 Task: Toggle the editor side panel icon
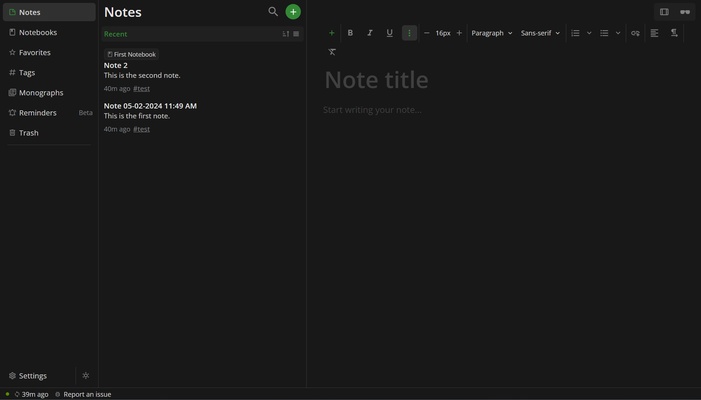[664, 12]
